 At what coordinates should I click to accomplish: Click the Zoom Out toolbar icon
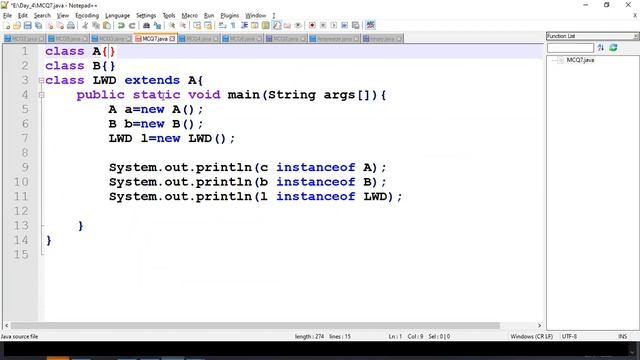183,25
